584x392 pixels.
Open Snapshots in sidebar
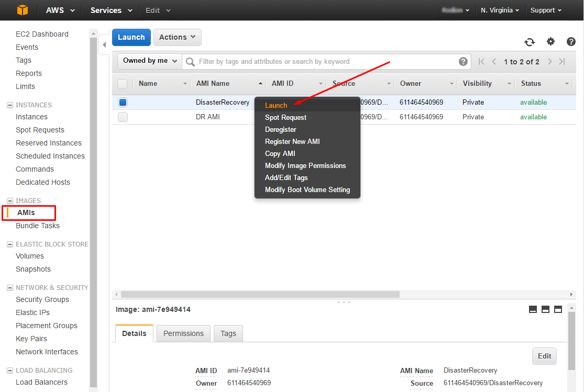point(33,269)
